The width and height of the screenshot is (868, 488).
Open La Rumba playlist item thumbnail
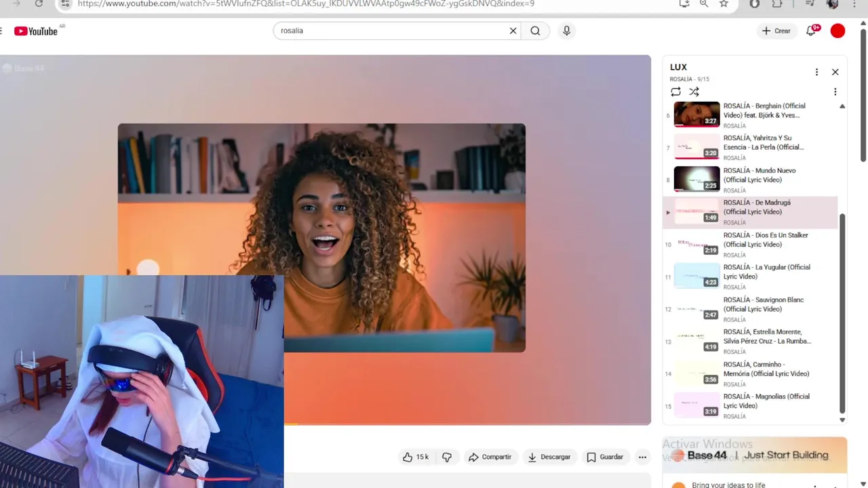696,340
